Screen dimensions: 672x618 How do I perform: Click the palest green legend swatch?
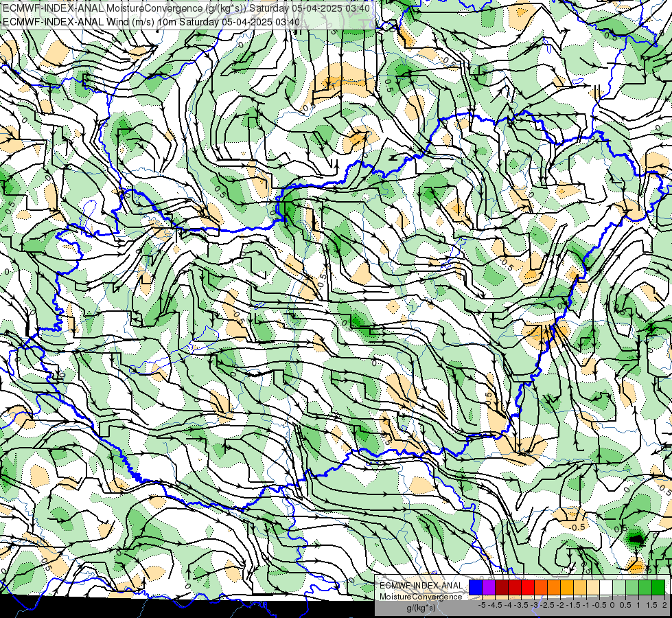point(619,587)
